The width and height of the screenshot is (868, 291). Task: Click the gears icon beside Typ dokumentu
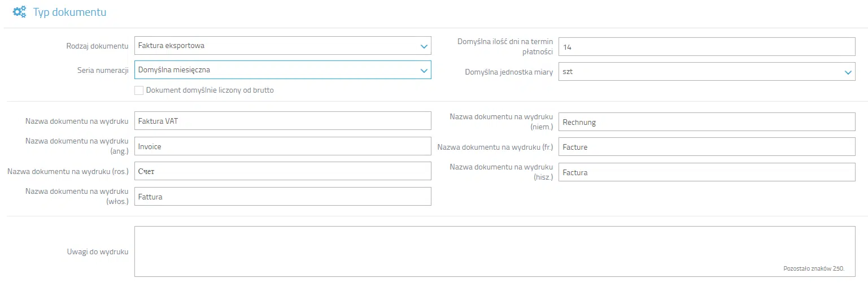19,12
